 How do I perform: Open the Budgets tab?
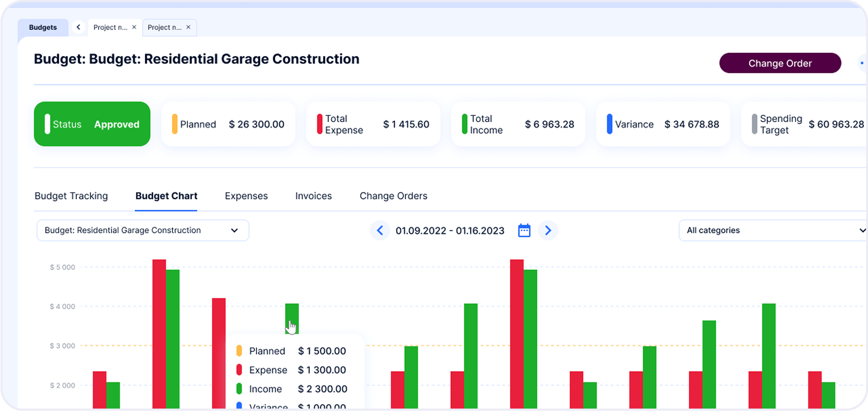(43, 27)
